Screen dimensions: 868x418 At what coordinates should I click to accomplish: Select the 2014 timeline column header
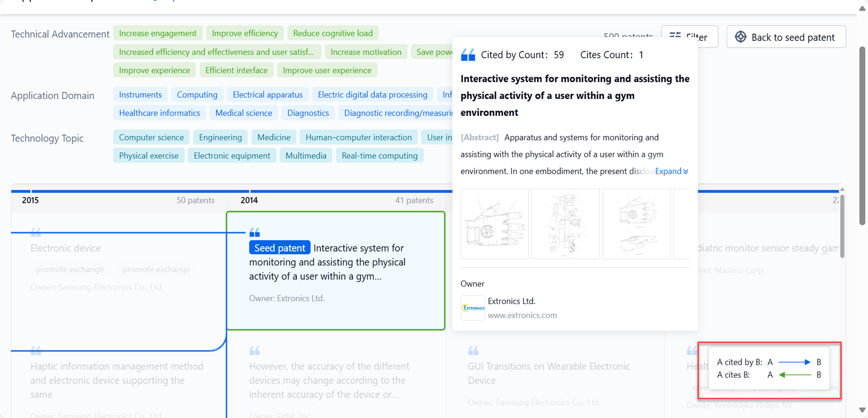click(x=249, y=200)
